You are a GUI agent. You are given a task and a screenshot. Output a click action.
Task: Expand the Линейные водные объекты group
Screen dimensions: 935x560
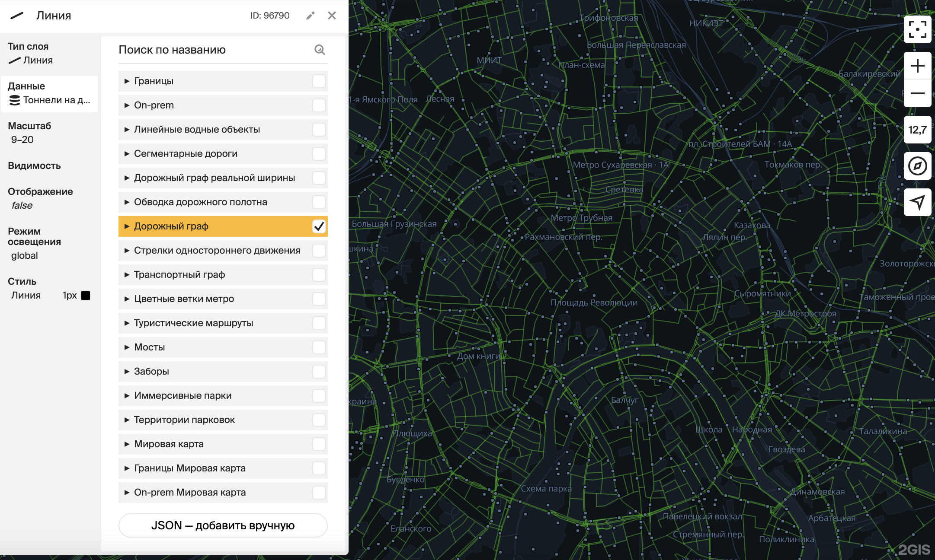127,130
